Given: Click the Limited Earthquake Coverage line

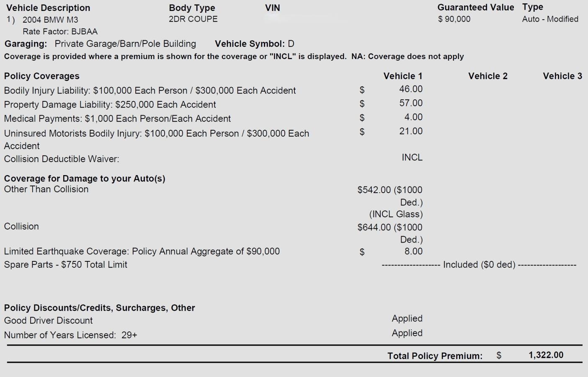Looking at the screenshot, I should point(142,251).
